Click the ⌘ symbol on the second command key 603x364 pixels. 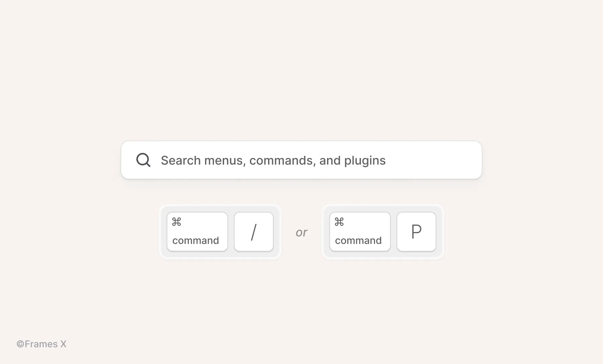(339, 221)
